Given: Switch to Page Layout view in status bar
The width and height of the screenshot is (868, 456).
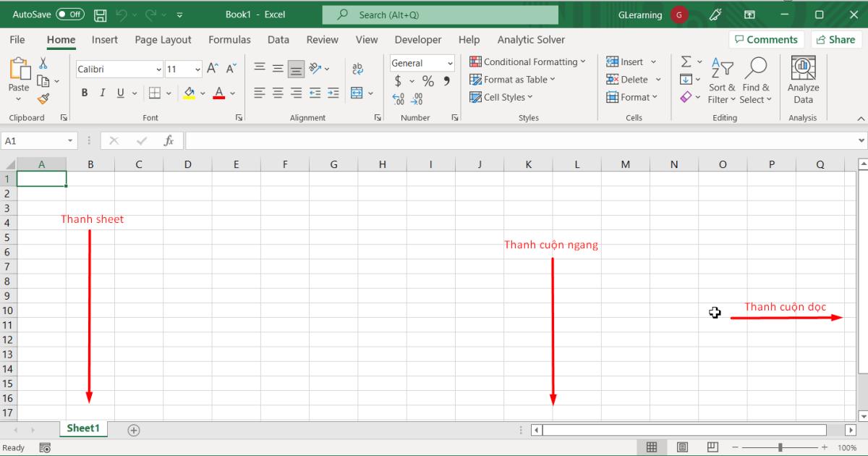Looking at the screenshot, I should point(682,447).
